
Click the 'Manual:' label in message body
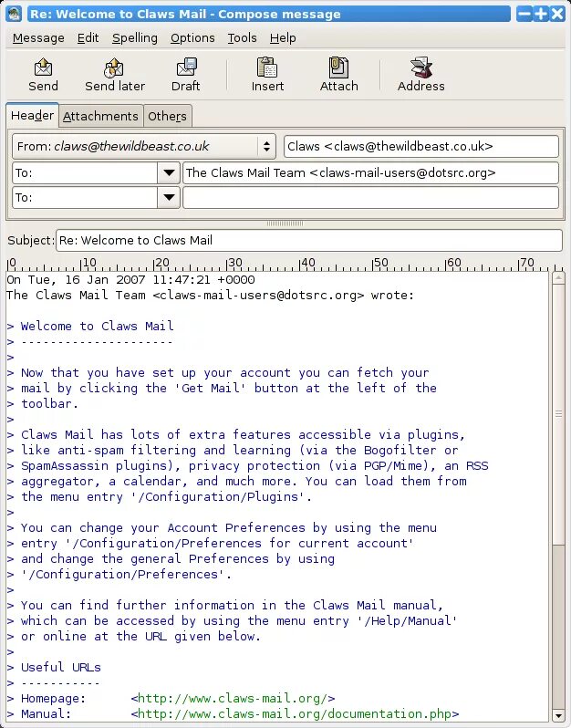(46, 713)
